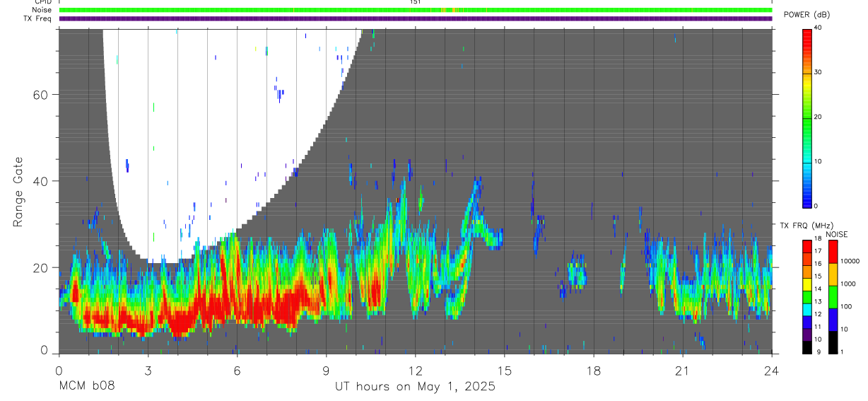Click the purple TX Freq strip
This screenshot has height=401, width=868.
(416, 18)
